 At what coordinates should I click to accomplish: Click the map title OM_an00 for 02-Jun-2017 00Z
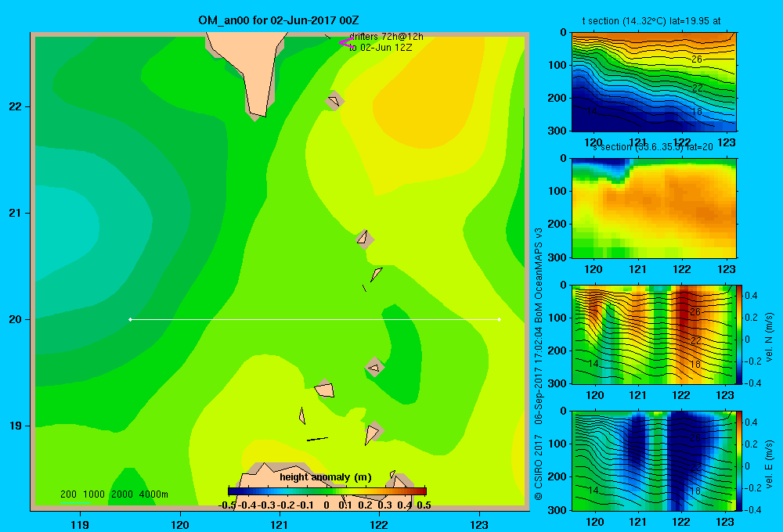(278, 20)
